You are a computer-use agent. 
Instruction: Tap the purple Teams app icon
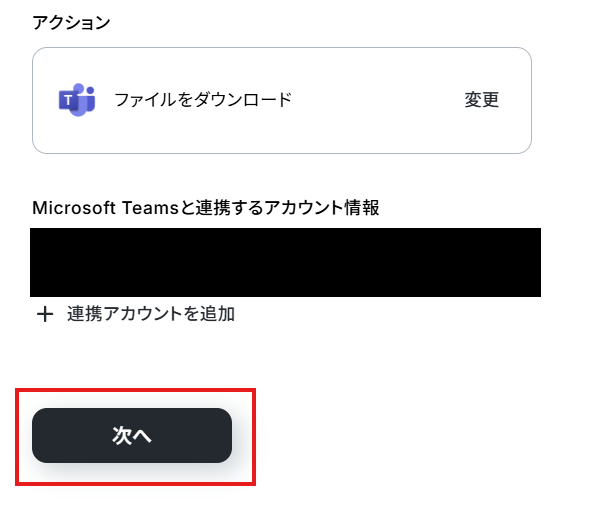77,100
